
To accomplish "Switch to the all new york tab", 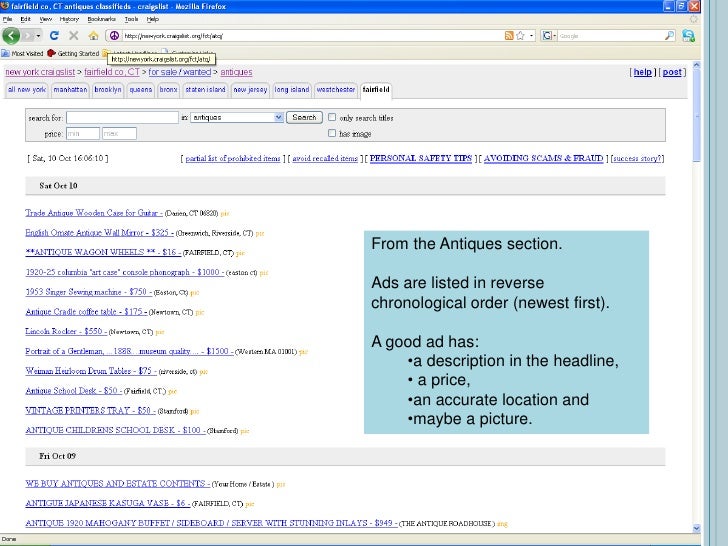I will tap(27, 90).
